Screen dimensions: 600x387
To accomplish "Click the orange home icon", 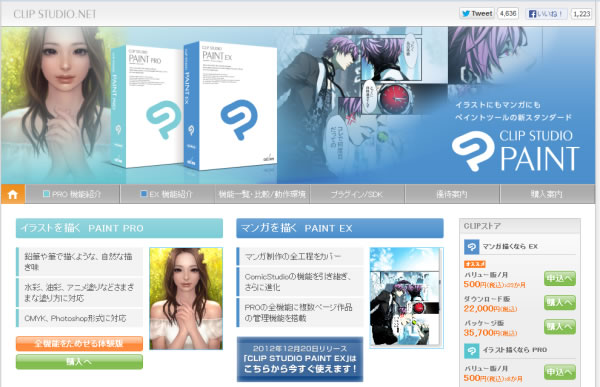I will pos(13,194).
